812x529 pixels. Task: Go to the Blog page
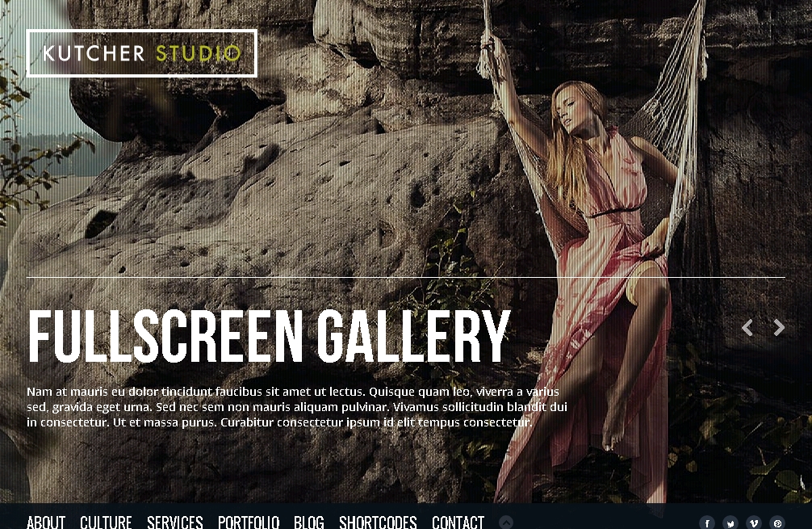pyautogui.click(x=309, y=522)
